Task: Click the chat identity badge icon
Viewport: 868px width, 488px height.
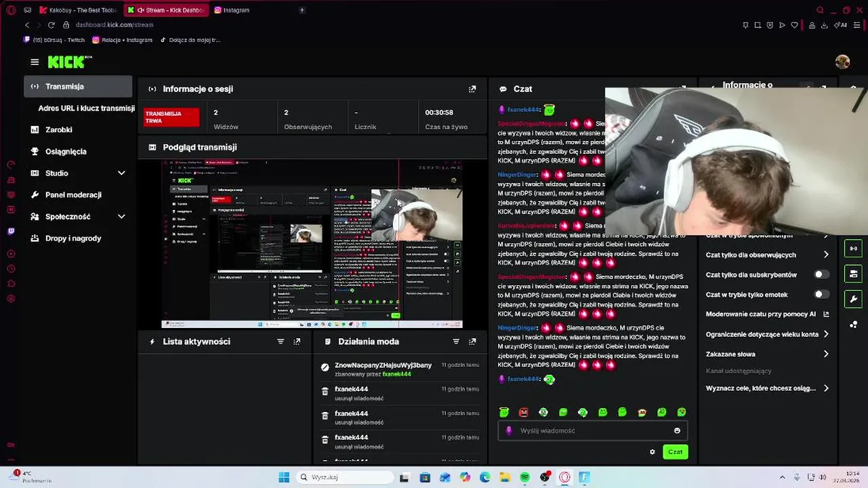Action: [x=510, y=430]
